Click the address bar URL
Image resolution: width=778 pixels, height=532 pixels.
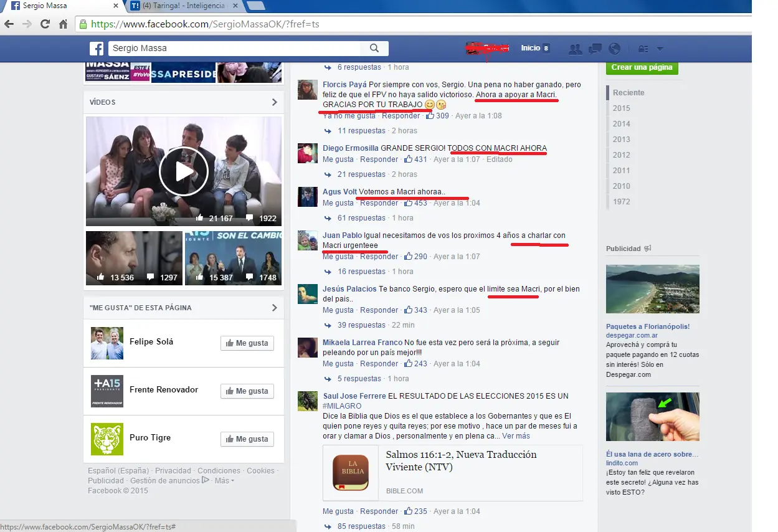click(206, 24)
